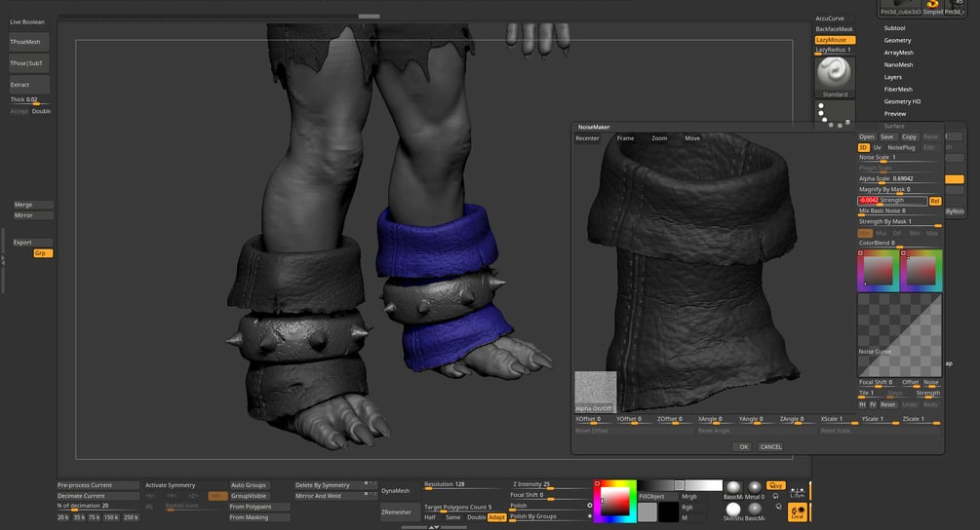This screenshot has height=530, width=980.
Task: Click the Auto Groups button
Action: coord(248,485)
